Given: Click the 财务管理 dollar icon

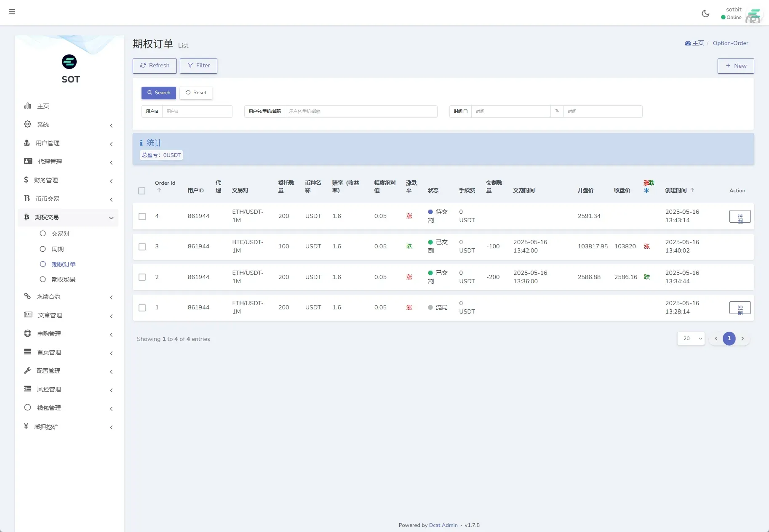Looking at the screenshot, I should tap(27, 180).
